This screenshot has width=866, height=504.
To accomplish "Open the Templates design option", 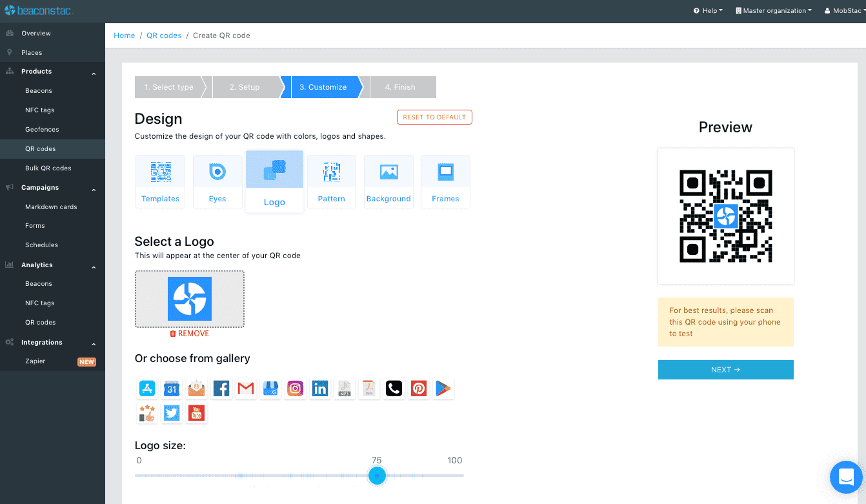I will point(161,181).
